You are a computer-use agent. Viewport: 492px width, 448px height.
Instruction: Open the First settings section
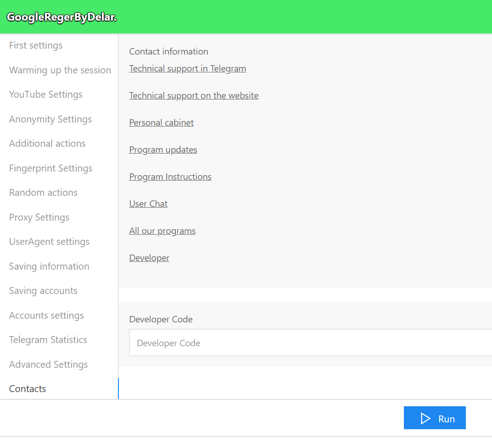coord(36,45)
